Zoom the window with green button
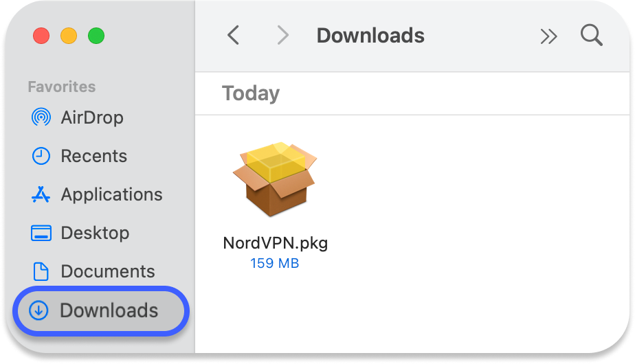This screenshot has height=364, width=635. pos(96,36)
